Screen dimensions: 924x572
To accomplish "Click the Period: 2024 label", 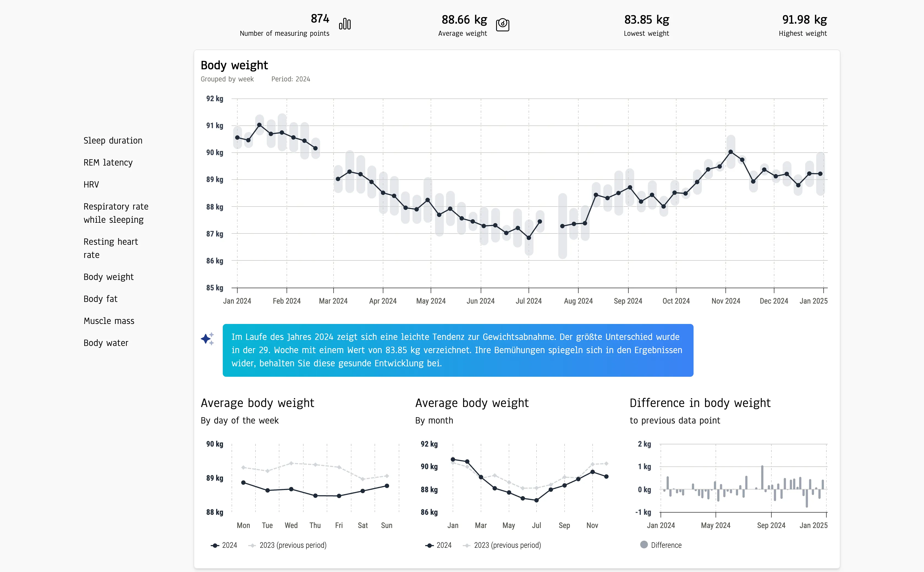I will [x=290, y=79].
